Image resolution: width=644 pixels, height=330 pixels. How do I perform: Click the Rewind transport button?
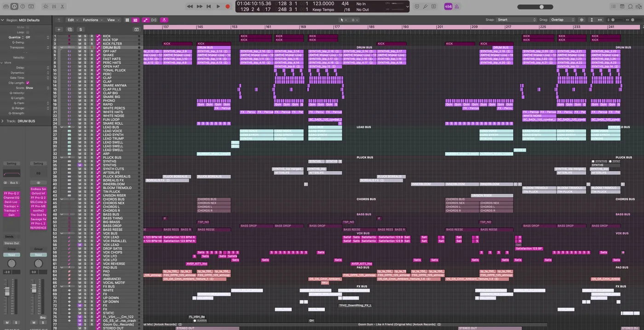(x=190, y=6)
